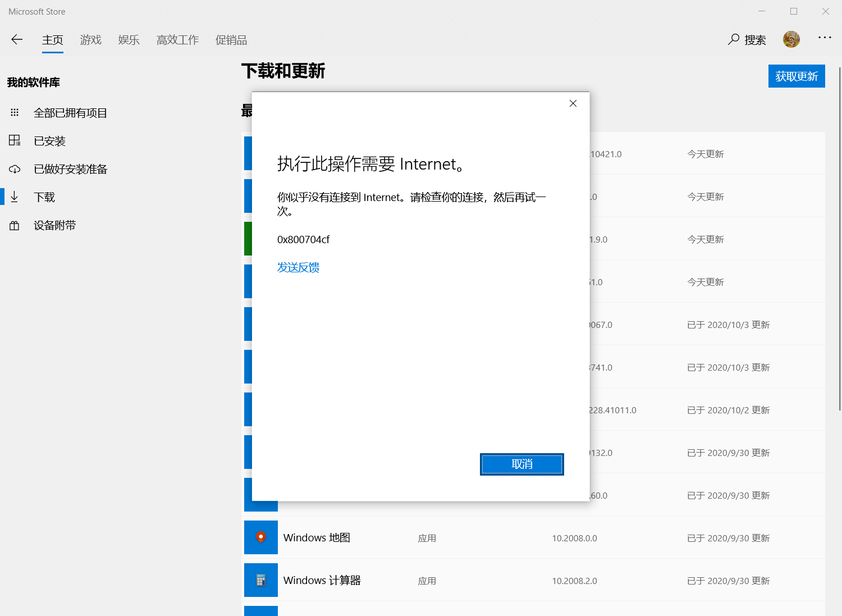
Task: Click the download arrow icon beside 下载
Action: click(15, 197)
